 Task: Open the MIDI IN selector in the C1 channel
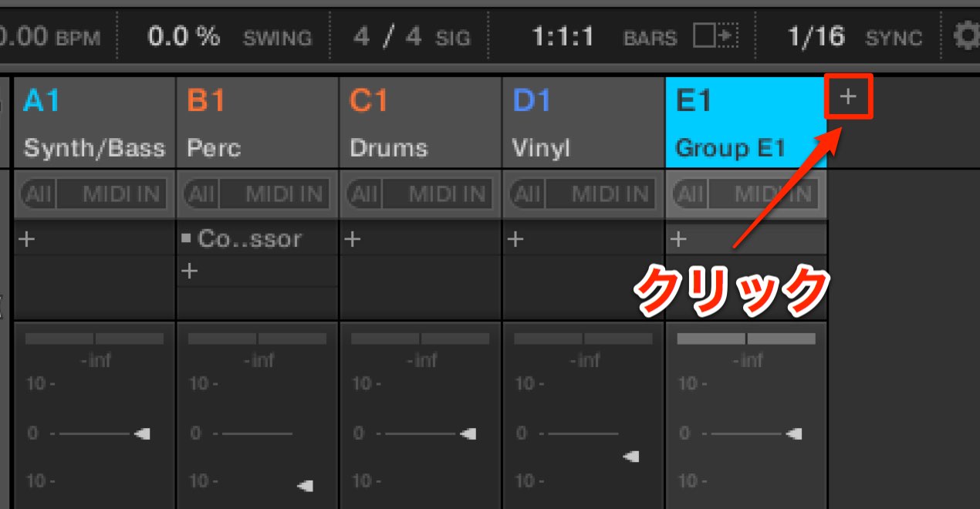pos(439,194)
